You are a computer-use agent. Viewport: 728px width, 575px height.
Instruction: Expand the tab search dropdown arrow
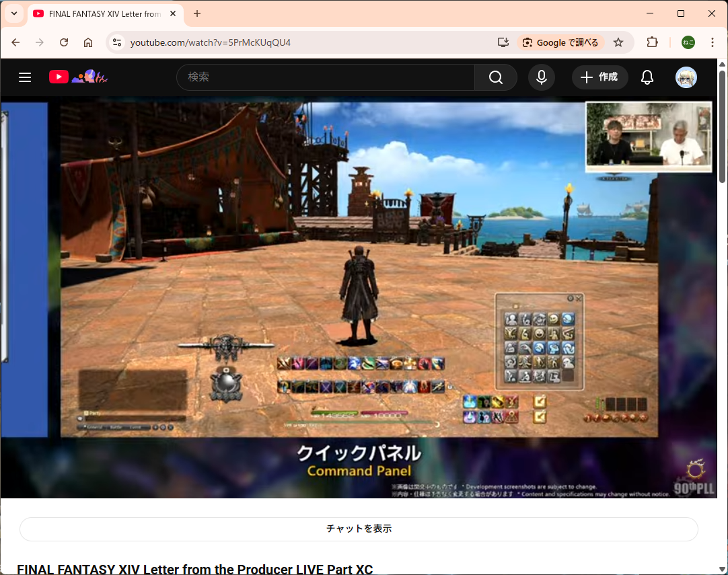click(14, 13)
